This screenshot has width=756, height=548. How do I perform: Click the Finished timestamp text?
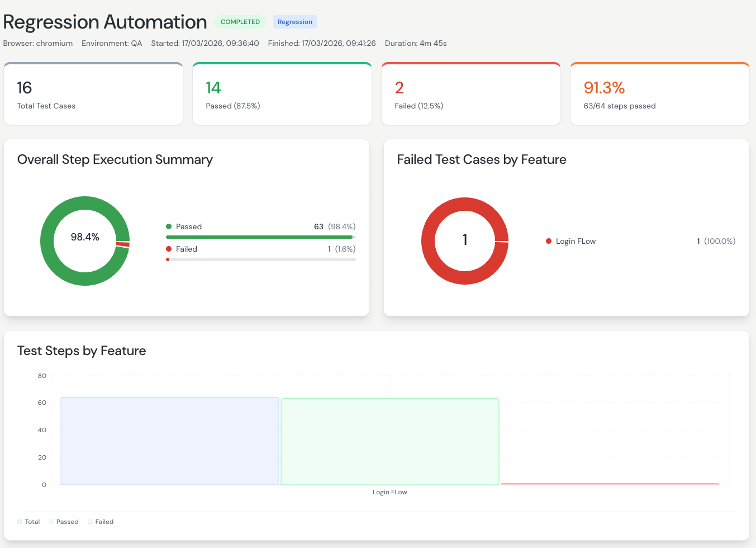322,43
